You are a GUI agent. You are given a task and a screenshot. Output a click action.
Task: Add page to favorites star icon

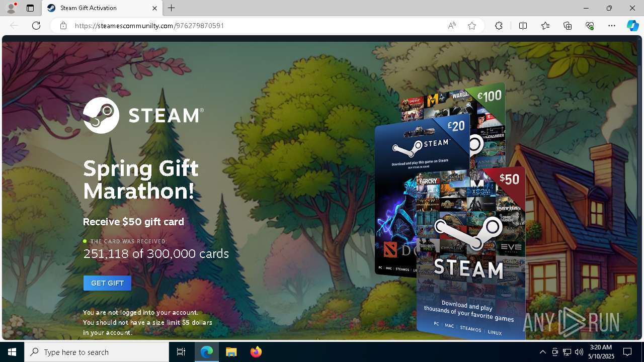pos(472,26)
